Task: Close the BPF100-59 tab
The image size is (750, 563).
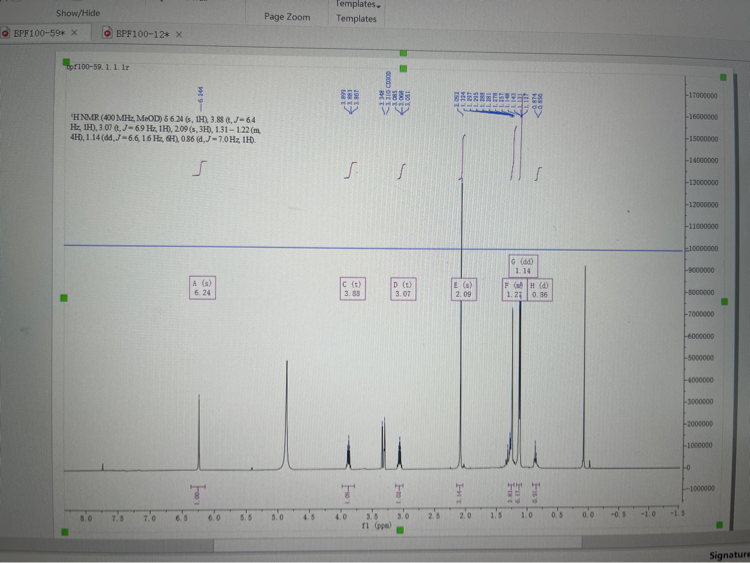Action: coord(74,34)
